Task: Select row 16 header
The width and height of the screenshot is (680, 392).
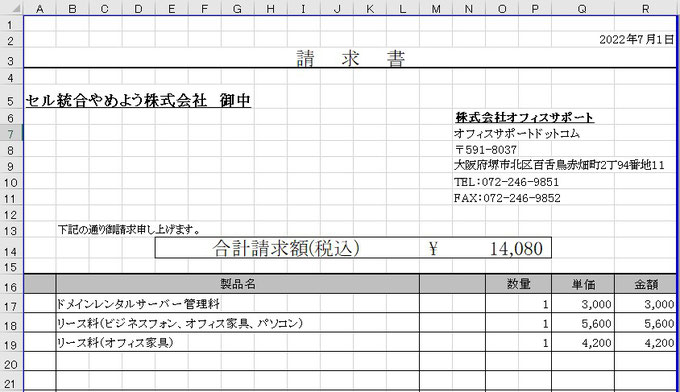Action: (10, 287)
